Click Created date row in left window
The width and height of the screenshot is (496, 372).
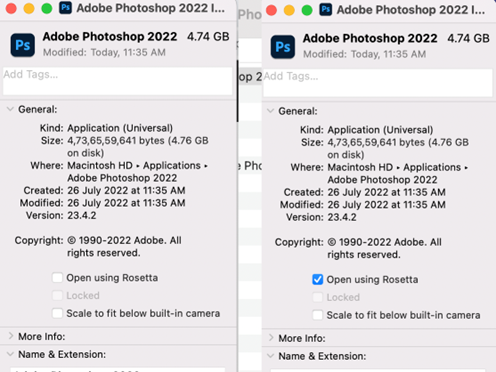[104, 190]
